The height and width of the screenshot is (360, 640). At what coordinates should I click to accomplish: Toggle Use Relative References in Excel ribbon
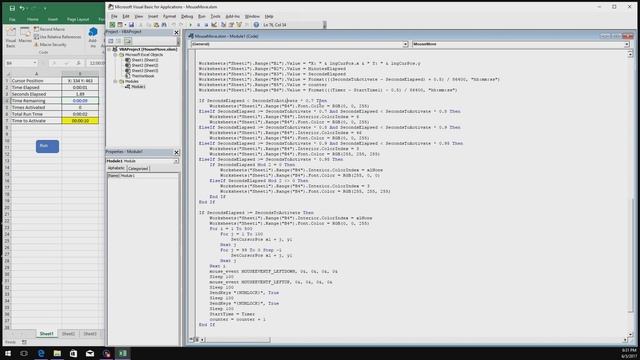pos(57,37)
